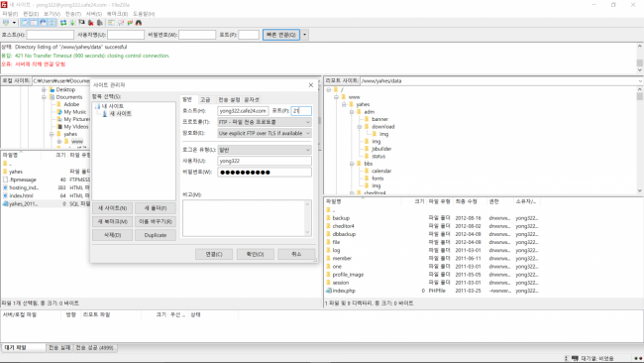Click the reconnect to last server icon

click(99, 23)
